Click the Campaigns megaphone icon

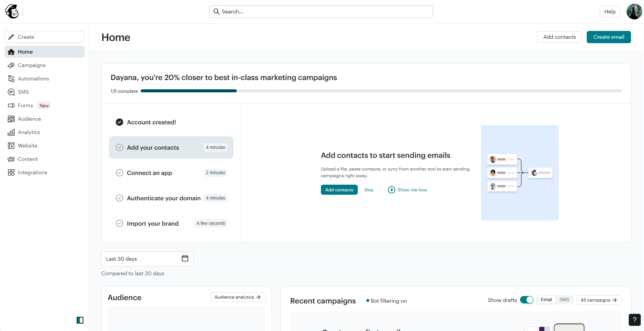click(x=11, y=65)
